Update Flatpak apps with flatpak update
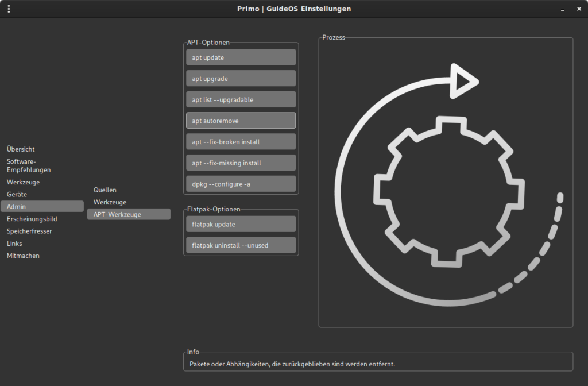588x386 pixels. 241,224
